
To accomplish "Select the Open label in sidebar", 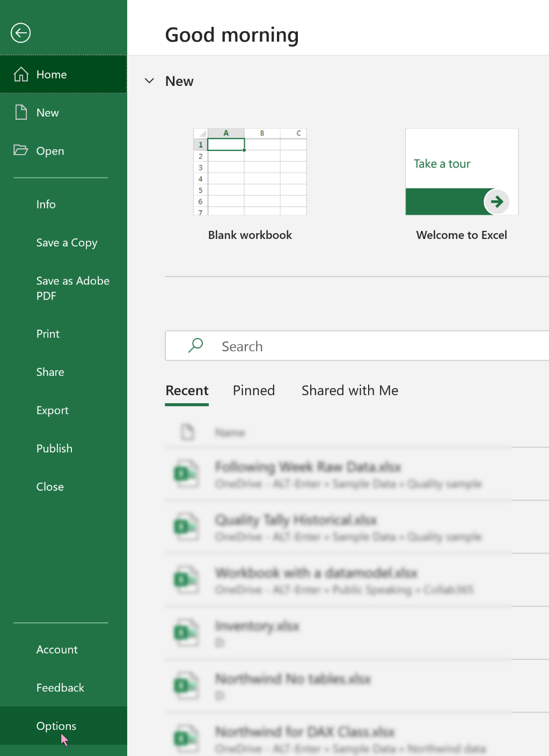I will [x=50, y=151].
